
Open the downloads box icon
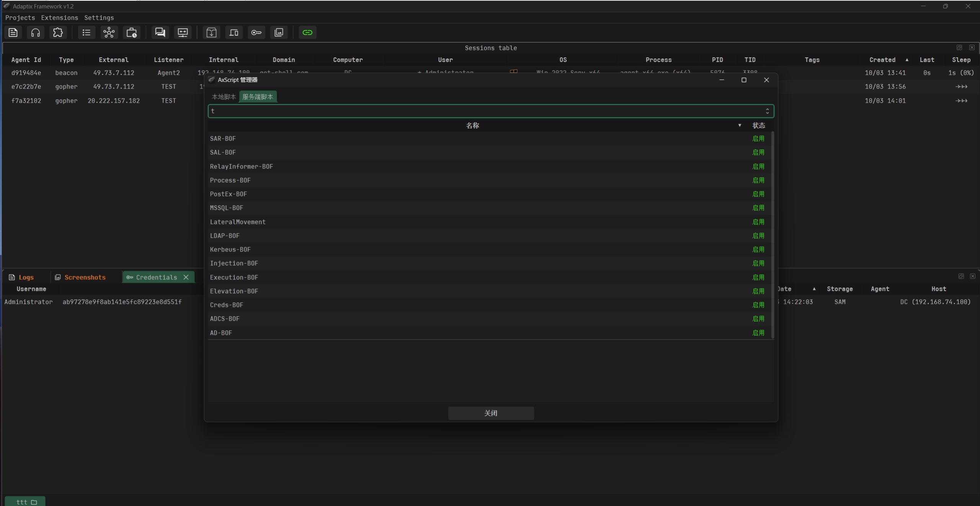click(211, 33)
